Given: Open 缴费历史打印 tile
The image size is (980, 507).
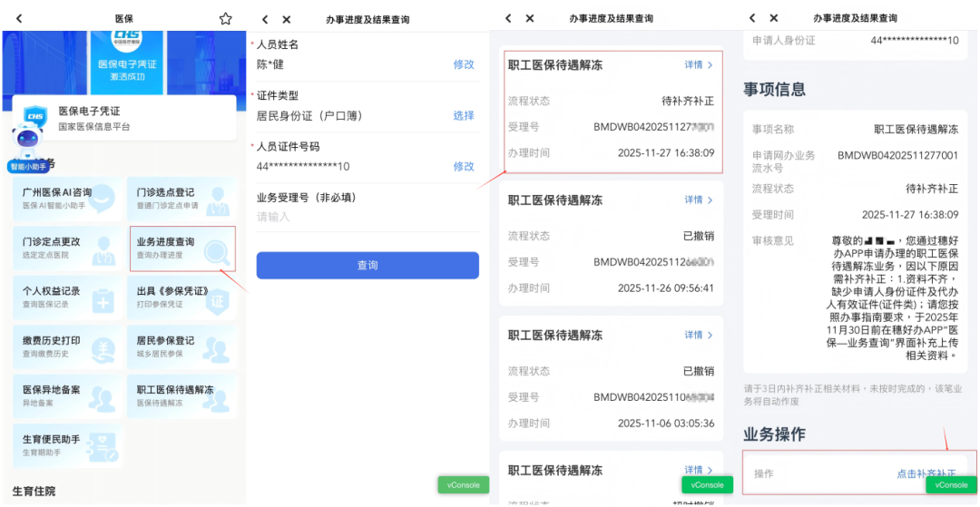Looking at the screenshot, I should pos(66,346).
